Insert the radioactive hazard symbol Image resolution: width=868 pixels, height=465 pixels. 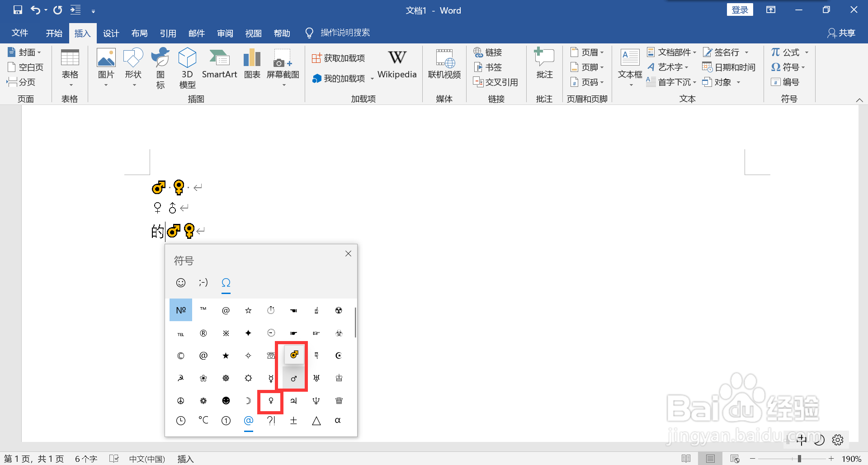click(x=339, y=310)
